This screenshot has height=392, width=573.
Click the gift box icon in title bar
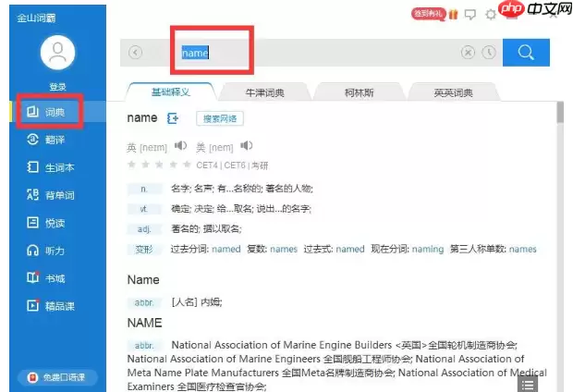453,14
